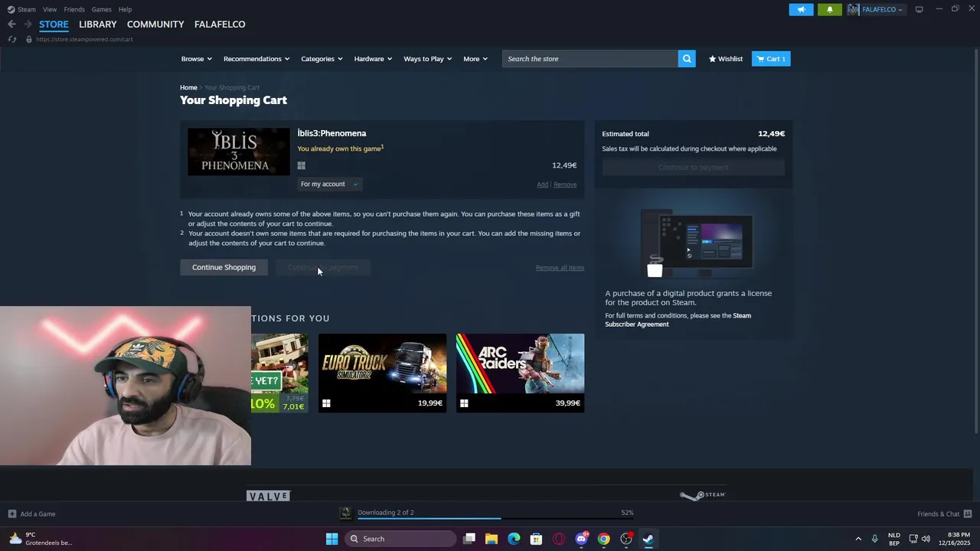This screenshot has height=551, width=980.
Task: Open the ARC Raiders recommendation
Action: tap(520, 373)
